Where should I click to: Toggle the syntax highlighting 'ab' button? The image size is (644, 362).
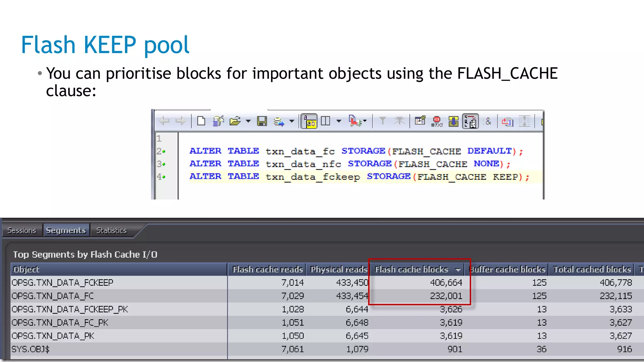(x=309, y=121)
